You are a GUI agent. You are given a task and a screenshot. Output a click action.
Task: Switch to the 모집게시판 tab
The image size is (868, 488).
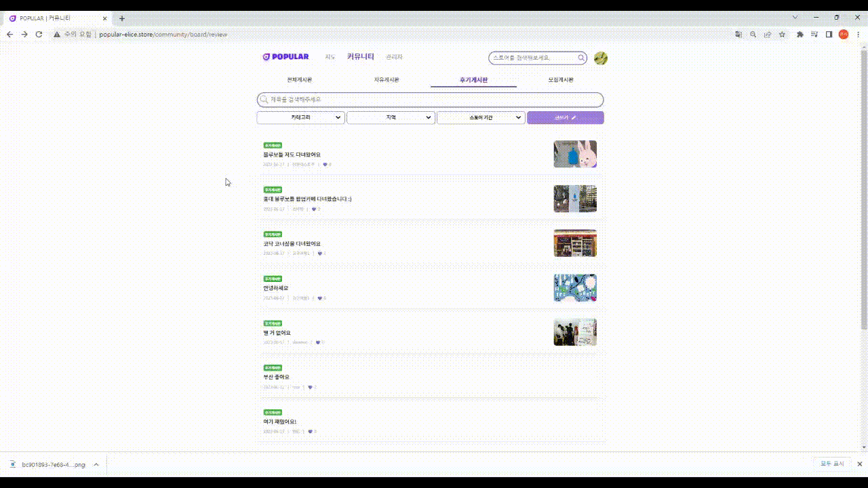(x=560, y=80)
